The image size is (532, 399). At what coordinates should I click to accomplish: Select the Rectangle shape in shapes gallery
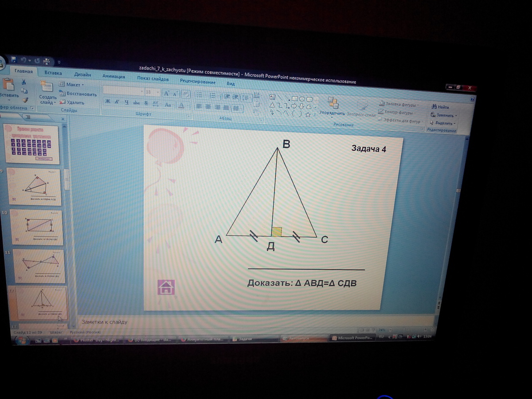294,98
